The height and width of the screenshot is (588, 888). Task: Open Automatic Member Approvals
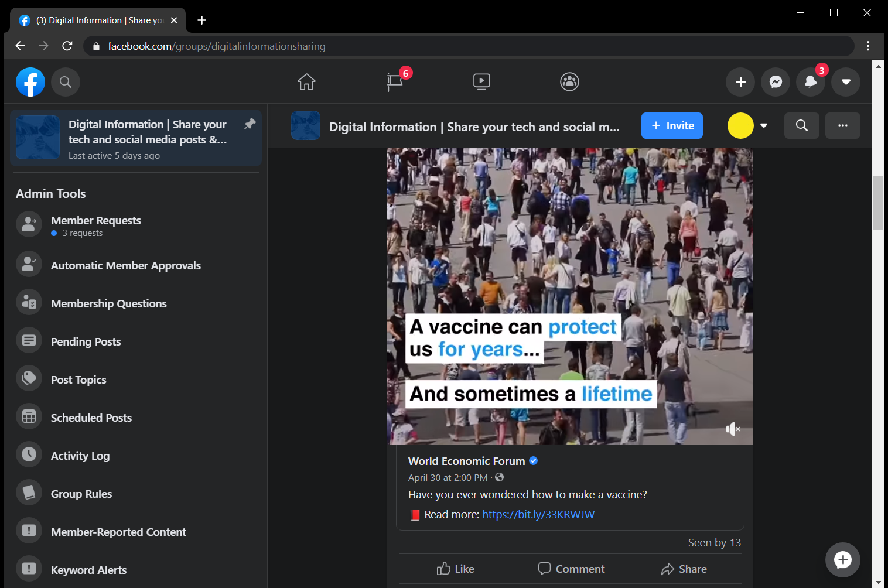click(136, 265)
